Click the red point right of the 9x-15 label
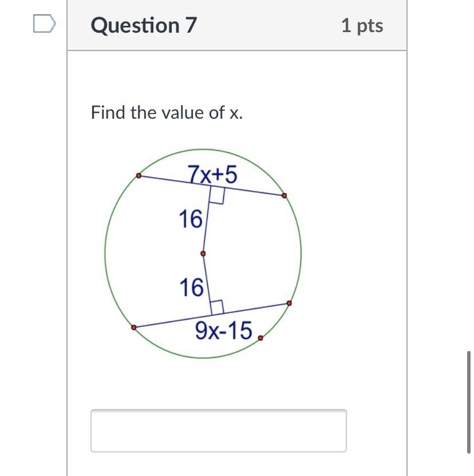 pos(261,338)
